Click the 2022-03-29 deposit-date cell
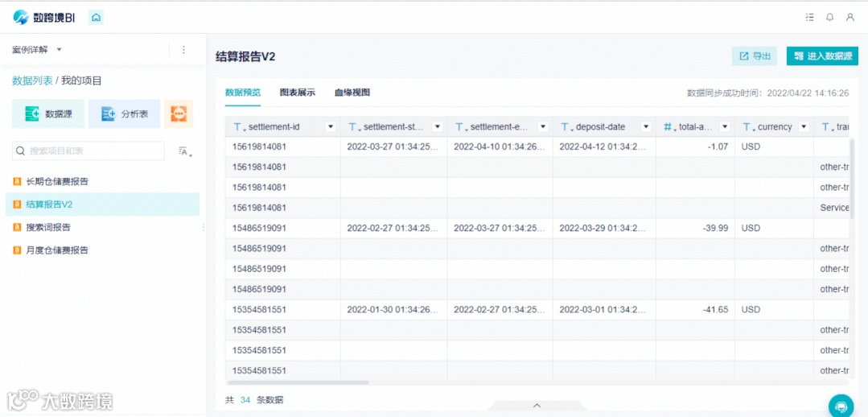This screenshot has height=417, width=868. click(x=604, y=228)
